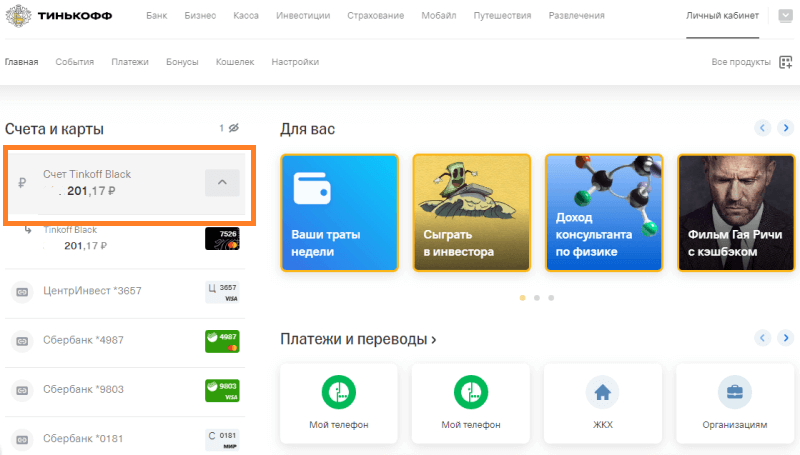
Task: Open the dropdown next to Личный кабинет
Action: (x=785, y=16)
